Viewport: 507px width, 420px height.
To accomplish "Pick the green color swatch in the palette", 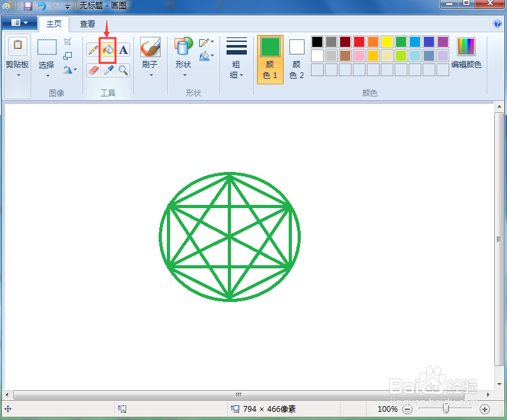I will pyautogui.click(x=401, y=42).
